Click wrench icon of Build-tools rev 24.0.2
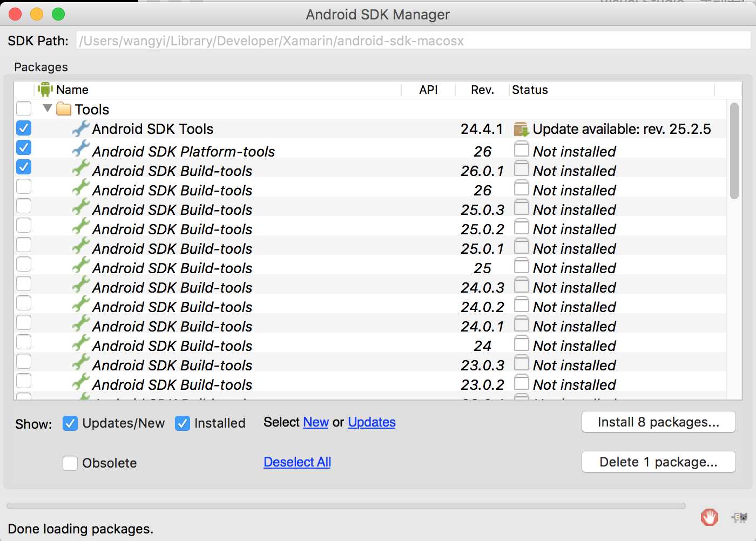Viewport: 756px width, 541px height. pos(81,304)
